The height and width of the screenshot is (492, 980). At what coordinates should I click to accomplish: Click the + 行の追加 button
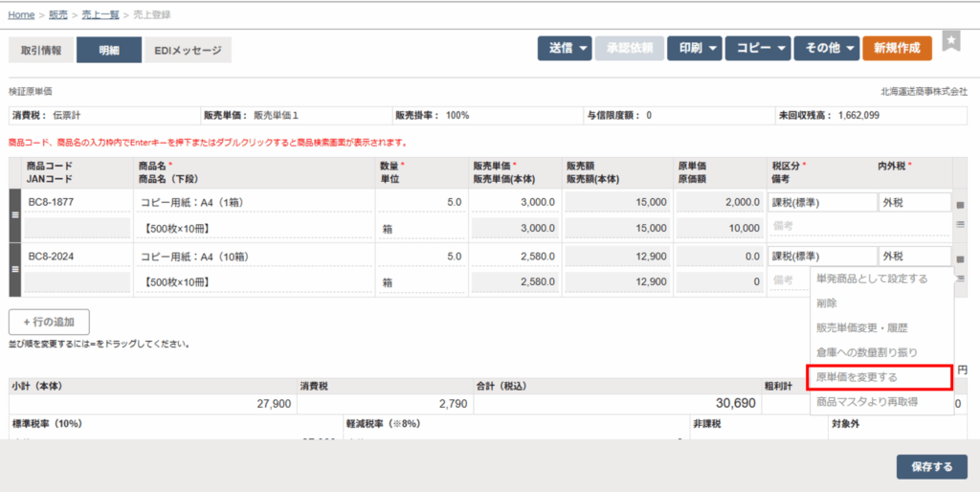click(49, 321)
